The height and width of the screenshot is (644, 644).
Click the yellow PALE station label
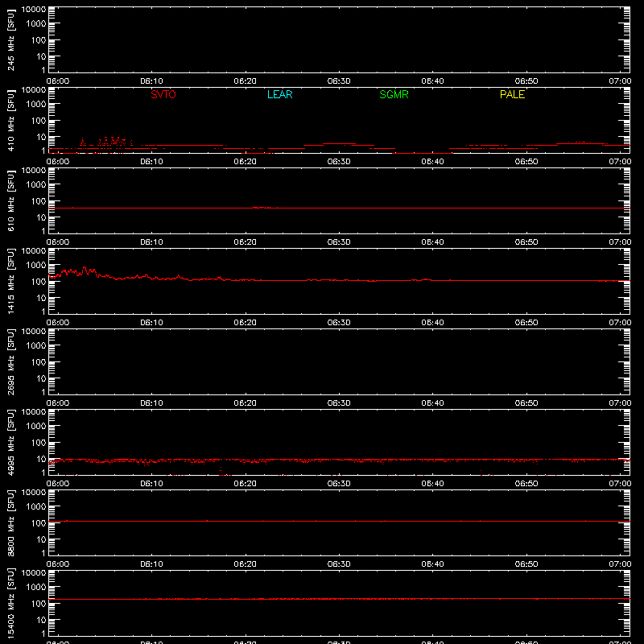(x=512, y=94)
